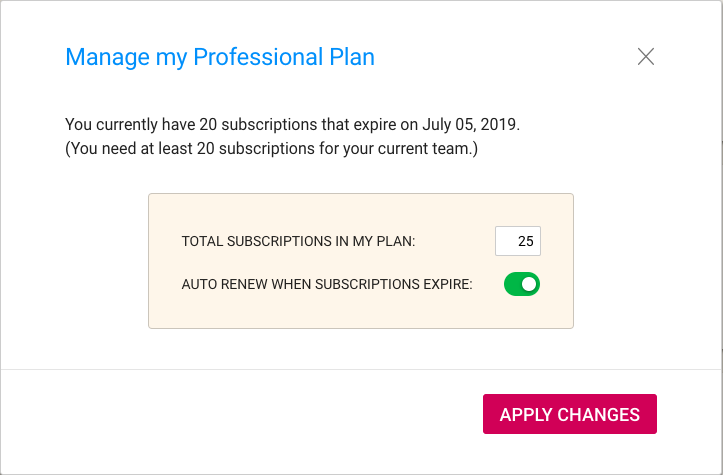
Task: Click the Apply Changes button
Action: tap(570, 414)
